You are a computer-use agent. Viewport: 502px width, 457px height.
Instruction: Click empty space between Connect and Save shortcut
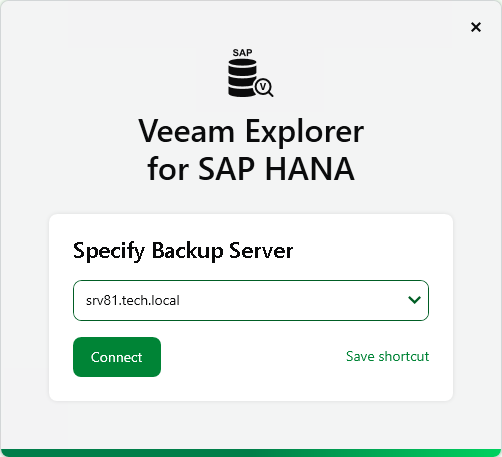coord(253,357)
